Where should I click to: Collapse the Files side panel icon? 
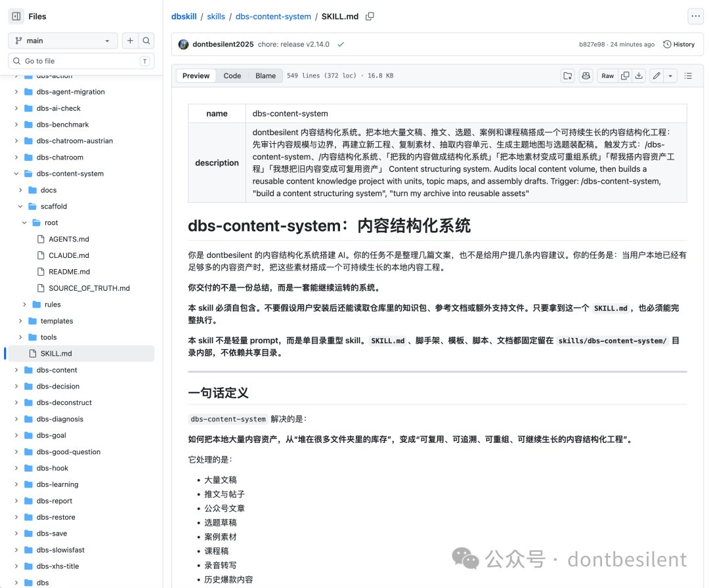click(16, 16)
